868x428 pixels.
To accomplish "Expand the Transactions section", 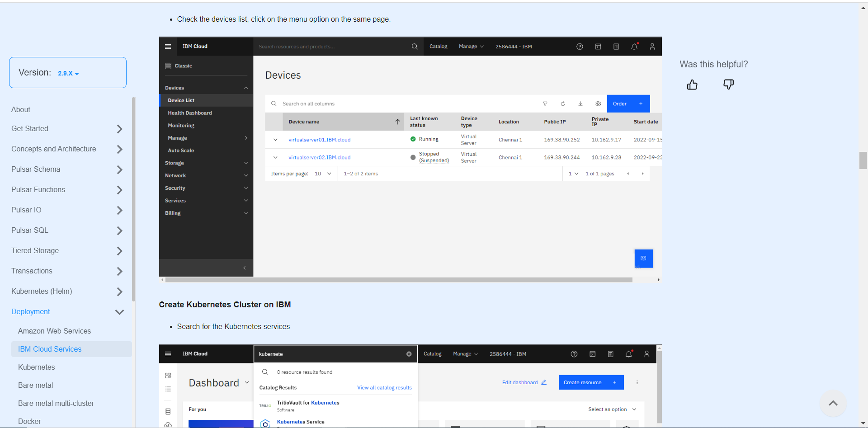I will [x=119, y=271].
